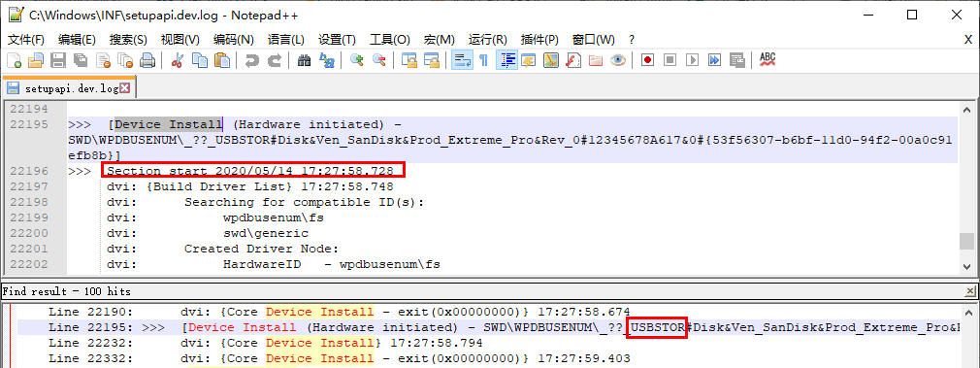
Task: Toggle the indent guide button
Action: [506, 61]
